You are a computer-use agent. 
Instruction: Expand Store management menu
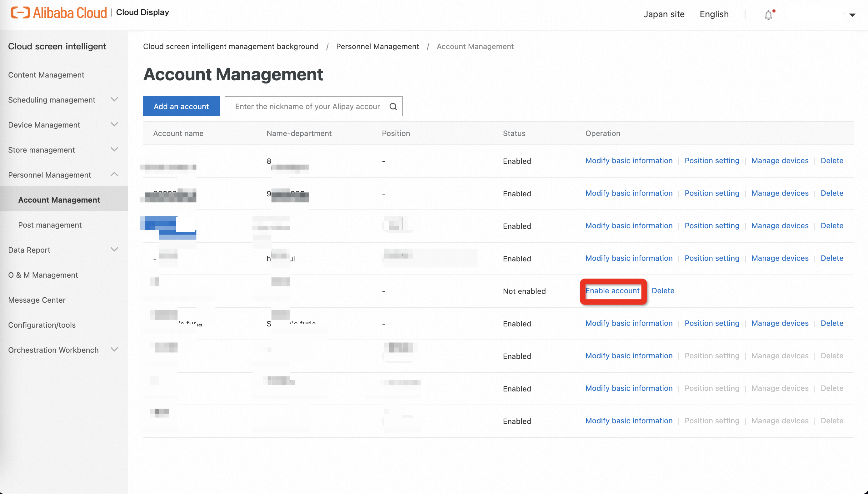[114, 150]
